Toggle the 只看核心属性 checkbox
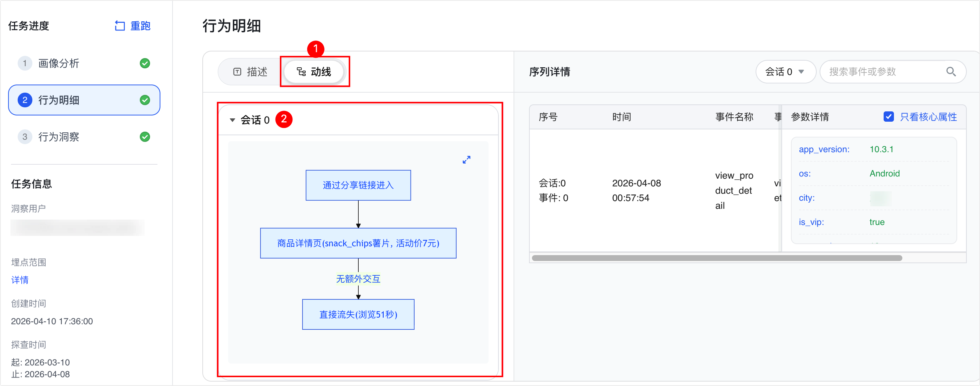Viewport: 980px width, 386px height. tap(889, 117)
